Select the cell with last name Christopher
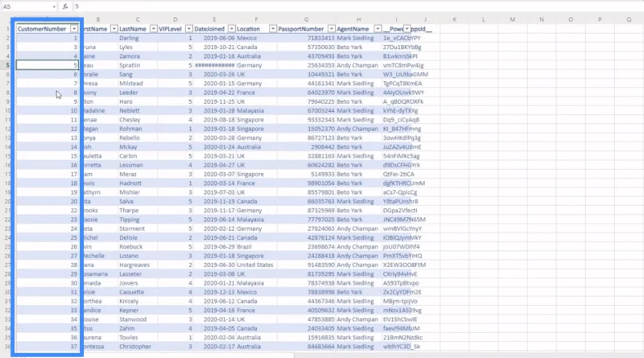Screen dimensions: 644x358 pyautogui.click(x=138, y=346)
